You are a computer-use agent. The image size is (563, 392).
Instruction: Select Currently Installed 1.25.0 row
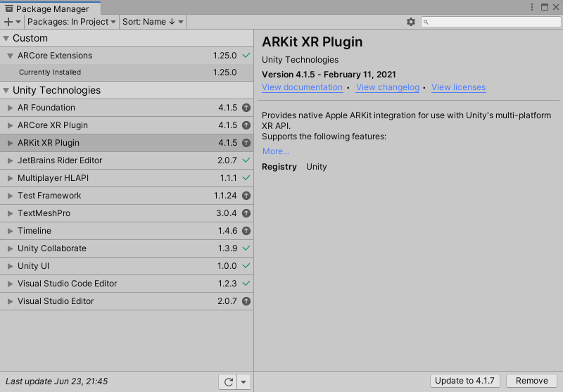tap(127, 72)
